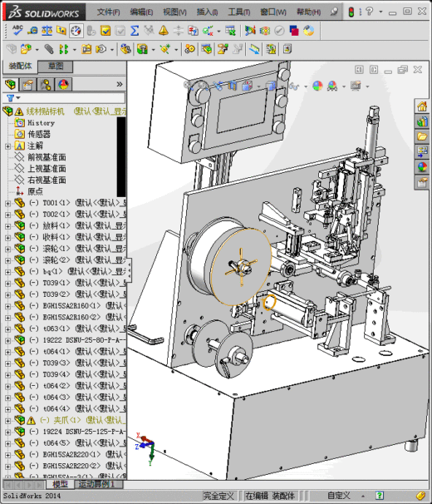Screen dimensions: 432x504
Task: Open the file explorer folder in task pane
Action: 422,136
